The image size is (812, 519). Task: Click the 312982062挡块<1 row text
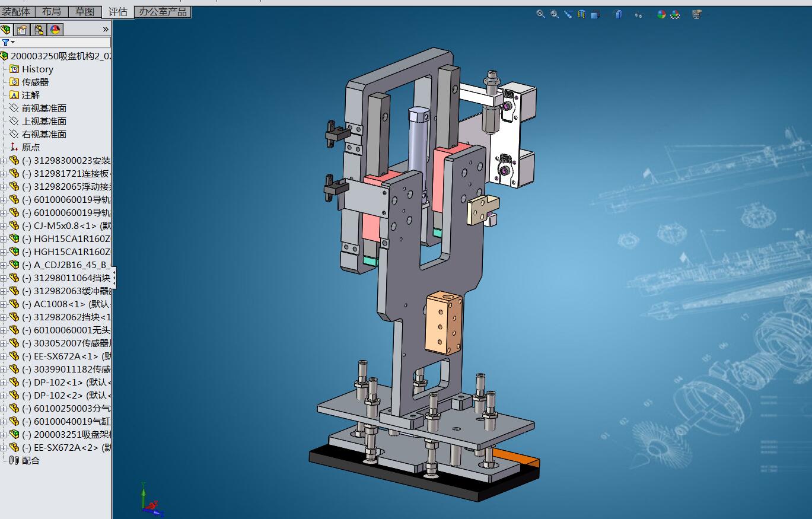coord(66,317)
